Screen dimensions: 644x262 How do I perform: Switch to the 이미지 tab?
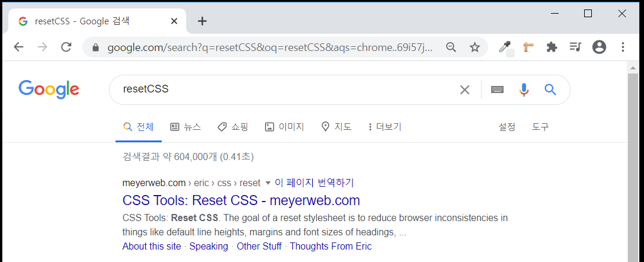[284, 127]
